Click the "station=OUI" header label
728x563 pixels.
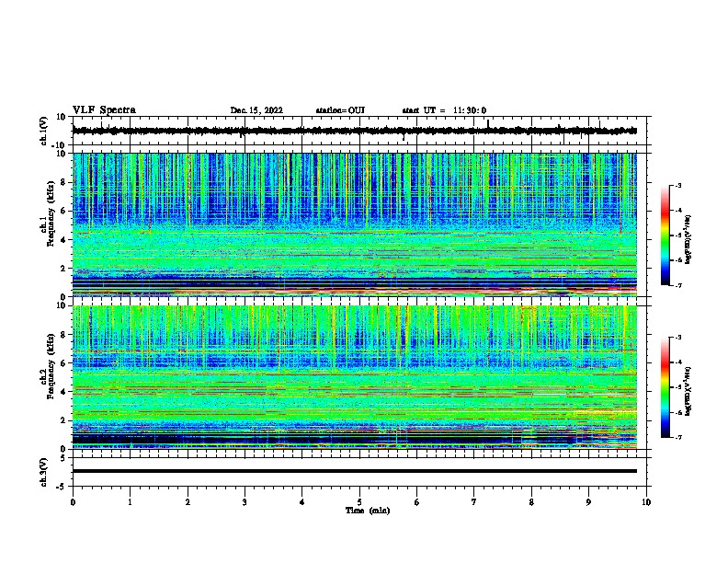coord(340,110)
